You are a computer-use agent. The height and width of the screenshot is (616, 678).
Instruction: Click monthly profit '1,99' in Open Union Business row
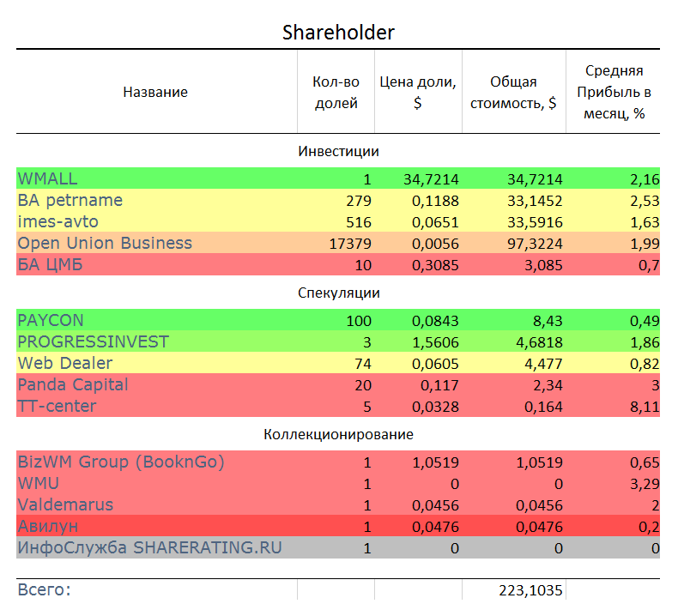click(645, 244)
